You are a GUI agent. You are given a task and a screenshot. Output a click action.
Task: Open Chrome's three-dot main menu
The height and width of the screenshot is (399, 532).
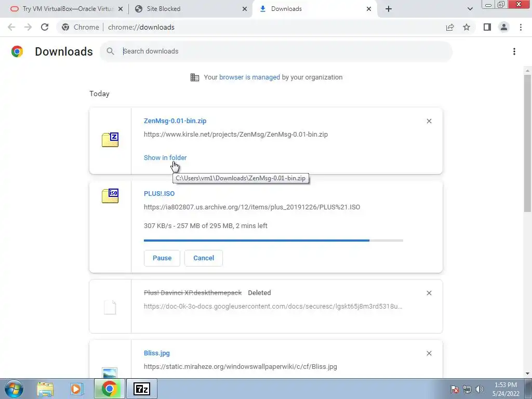[521, 27]
